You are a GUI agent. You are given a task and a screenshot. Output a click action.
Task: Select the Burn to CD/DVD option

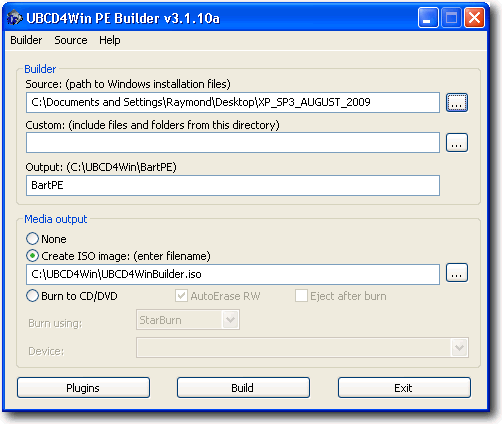click(32, 296)
